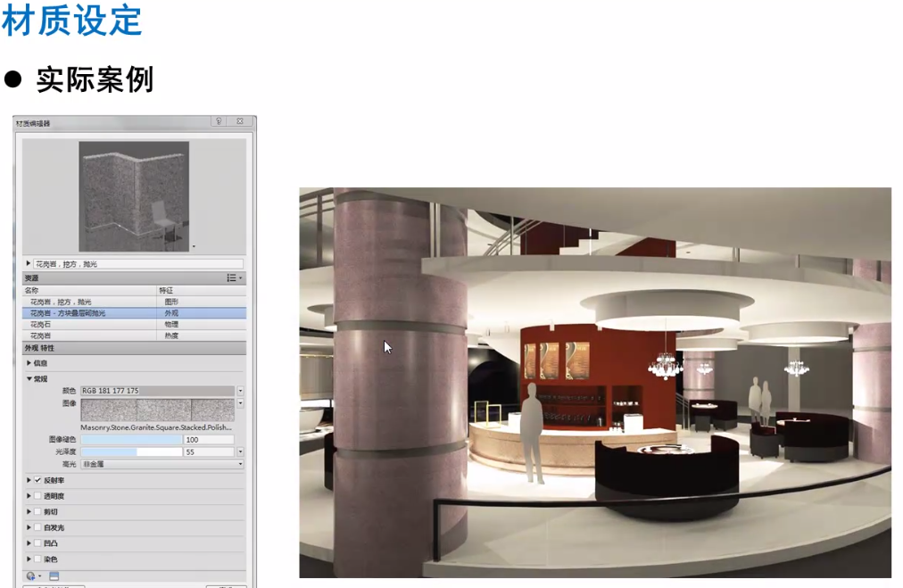Enable the 自发光 checkbox
Viewport: 903px width, 588px height.
pyautogui.click(x=37, y=527)
